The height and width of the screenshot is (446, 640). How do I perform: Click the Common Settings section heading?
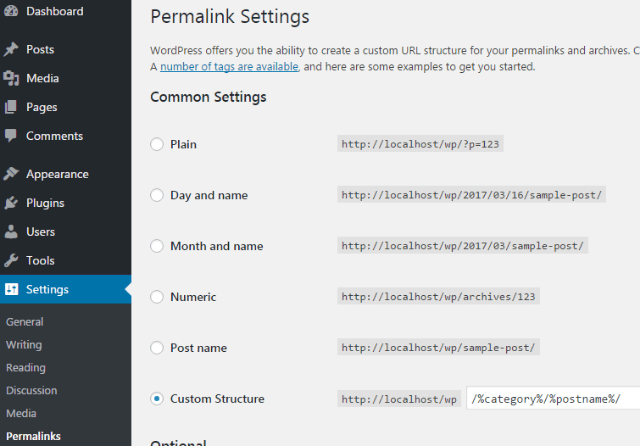[208, 97]
